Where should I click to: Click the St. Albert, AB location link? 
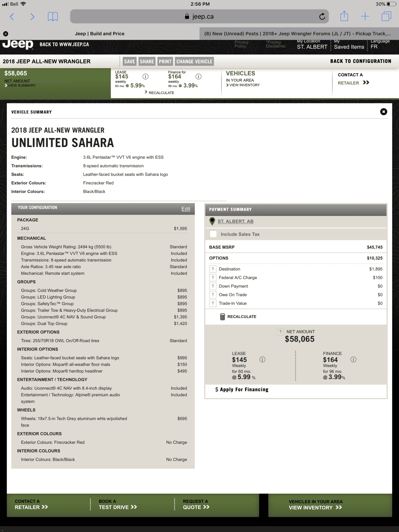(236, 221)
